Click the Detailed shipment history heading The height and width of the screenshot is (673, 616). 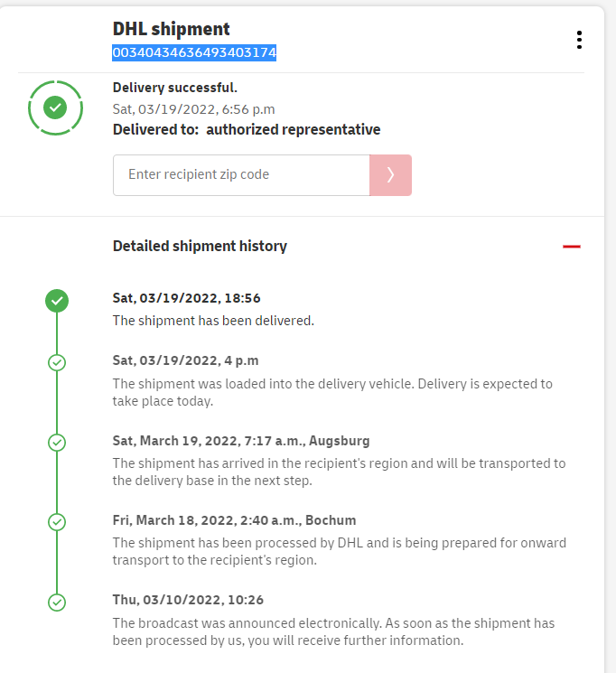tap(200, 246)
